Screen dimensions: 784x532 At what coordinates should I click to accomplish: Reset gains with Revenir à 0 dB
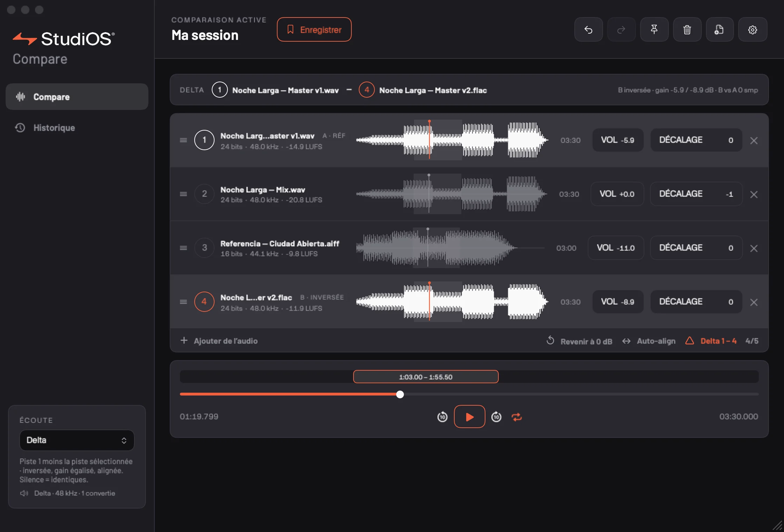click(579, 341)
